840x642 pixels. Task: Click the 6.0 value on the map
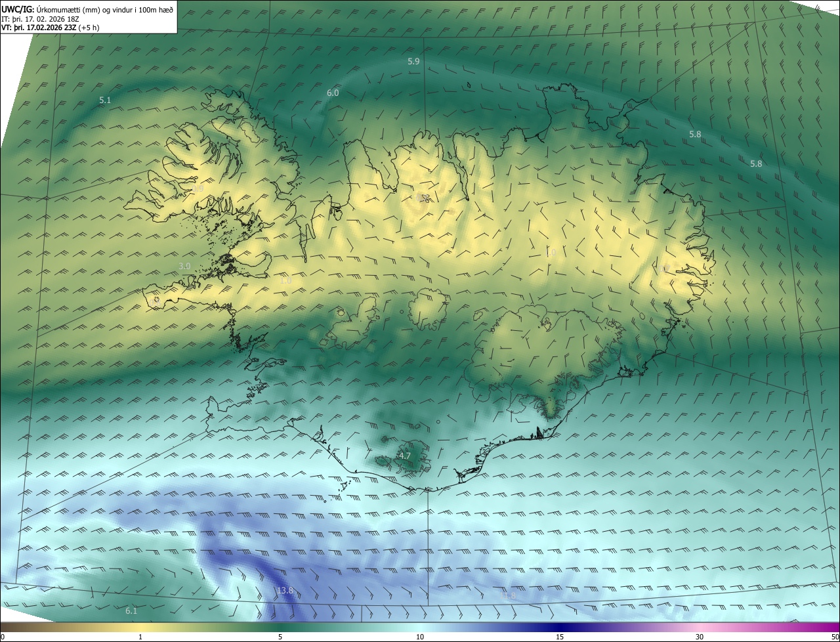[333, 93]
